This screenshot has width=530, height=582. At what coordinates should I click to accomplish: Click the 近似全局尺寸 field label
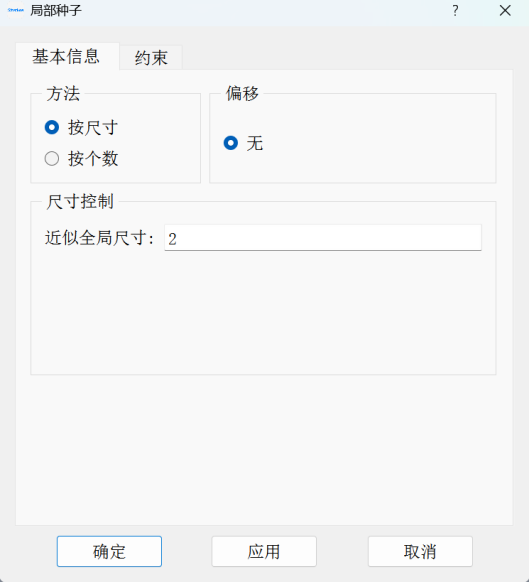[99, 238]
